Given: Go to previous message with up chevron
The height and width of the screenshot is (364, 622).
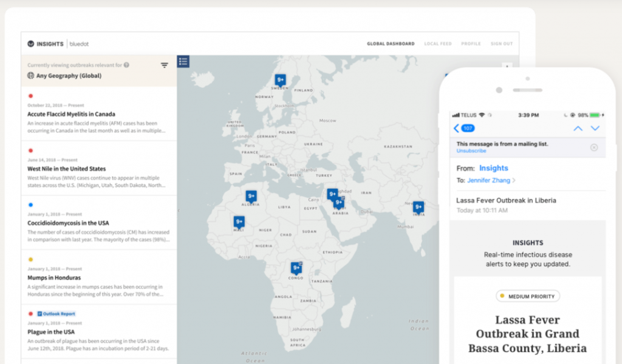Looking at the screenshot, I should [578, 129].
